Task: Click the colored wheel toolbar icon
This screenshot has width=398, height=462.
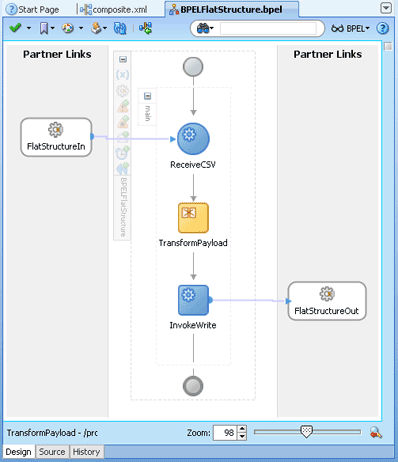Action: click(x=68, y=28)
